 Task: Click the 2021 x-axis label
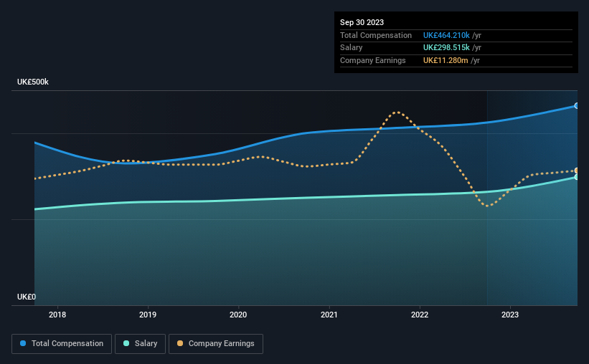coord(329,315)
